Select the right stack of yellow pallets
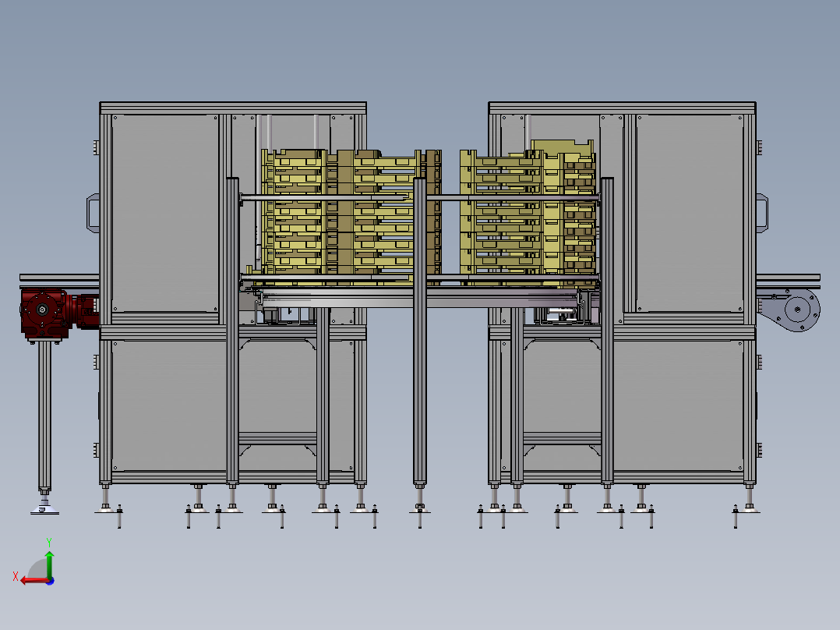This screenshot has height=630, width=840. (x=528, y=213)
